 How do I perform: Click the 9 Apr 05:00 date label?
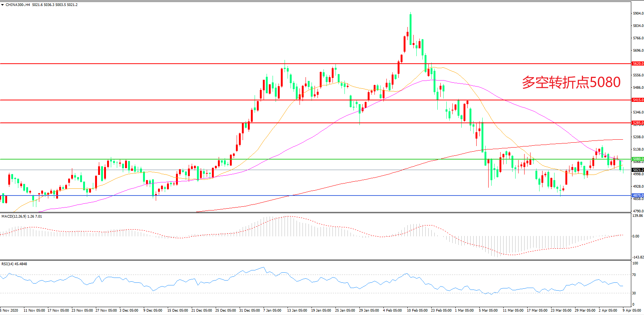(632, 311)
